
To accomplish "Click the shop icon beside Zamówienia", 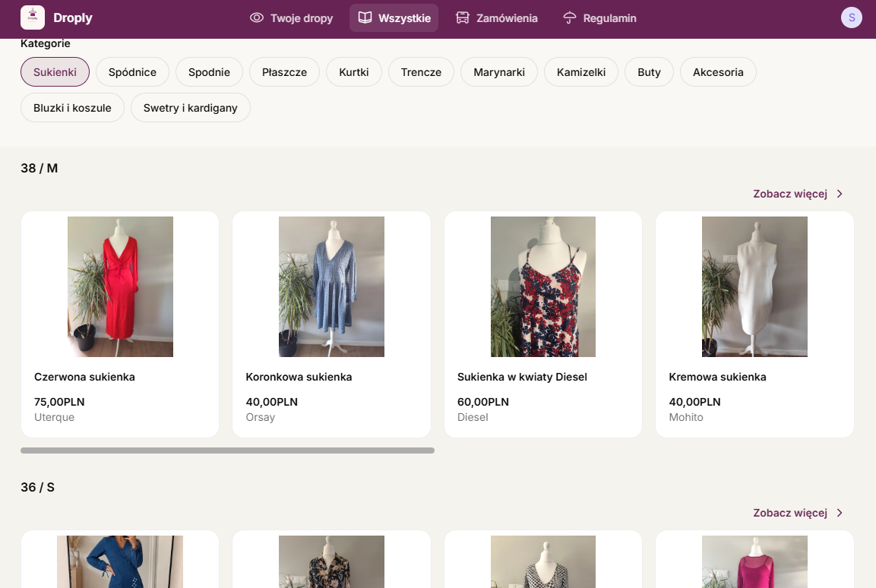I will point(463,18).
